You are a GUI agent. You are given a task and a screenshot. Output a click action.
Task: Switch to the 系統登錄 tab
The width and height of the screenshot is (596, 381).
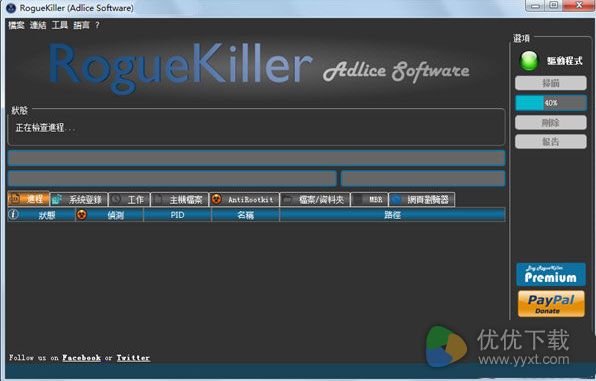click(x=79, y=199)
